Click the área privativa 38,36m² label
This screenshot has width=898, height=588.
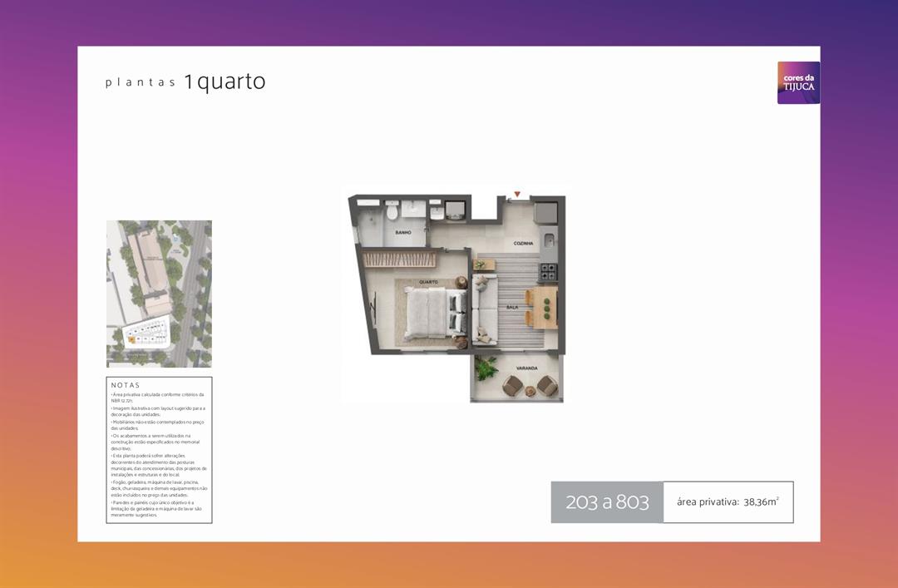tap(728, 502)
